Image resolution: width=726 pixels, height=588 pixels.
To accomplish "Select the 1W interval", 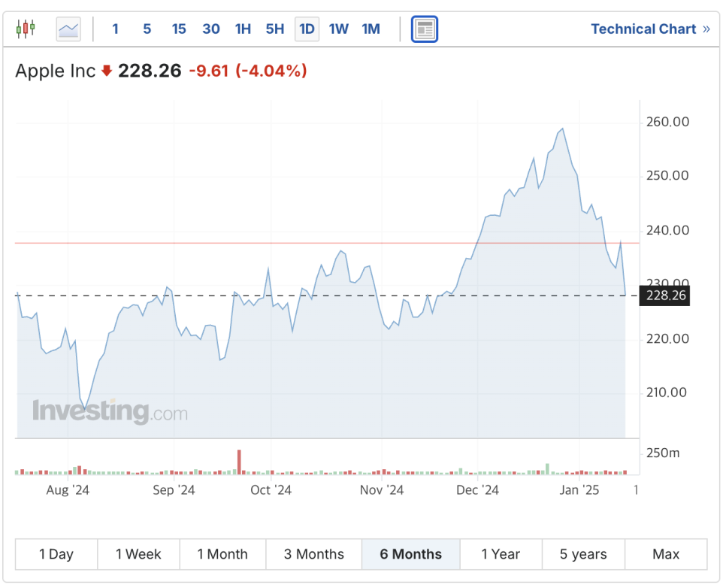I will tap(339, 29).
